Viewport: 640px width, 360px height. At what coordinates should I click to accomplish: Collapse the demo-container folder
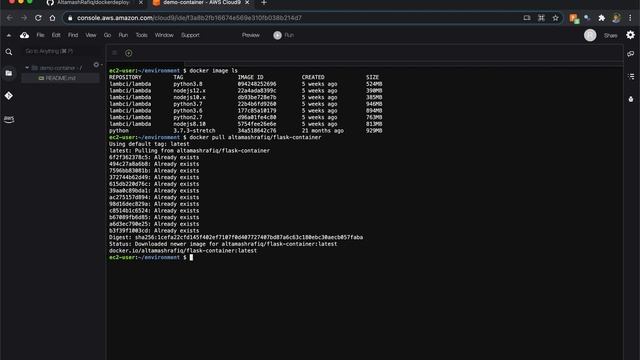pos(27,68)
